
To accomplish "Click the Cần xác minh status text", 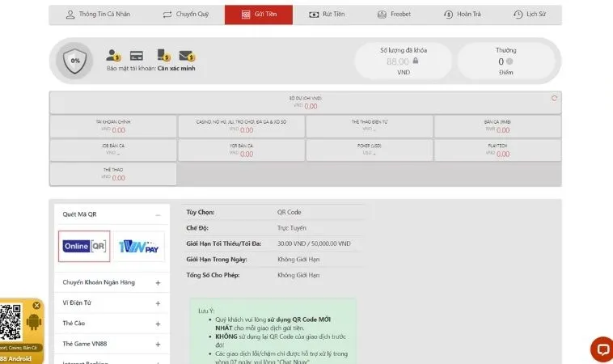I will tap(176, 69).
